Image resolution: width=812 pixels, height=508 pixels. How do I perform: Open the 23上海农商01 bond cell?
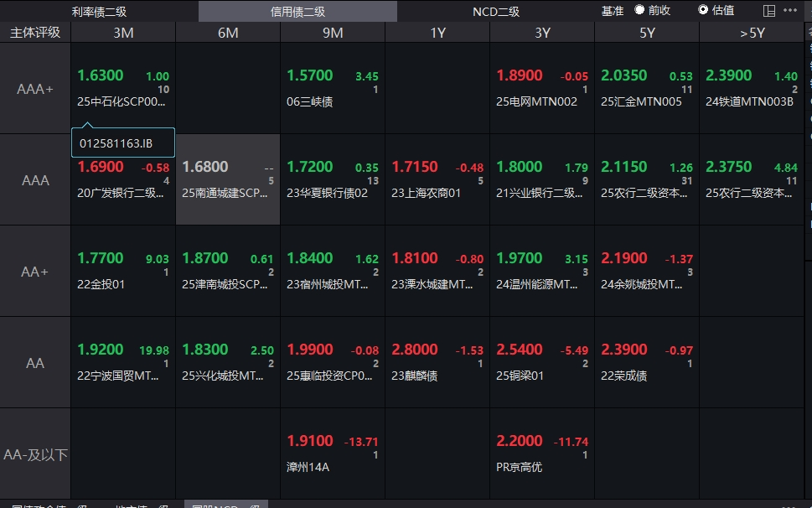pyautogui.click(x=437, y=180)
